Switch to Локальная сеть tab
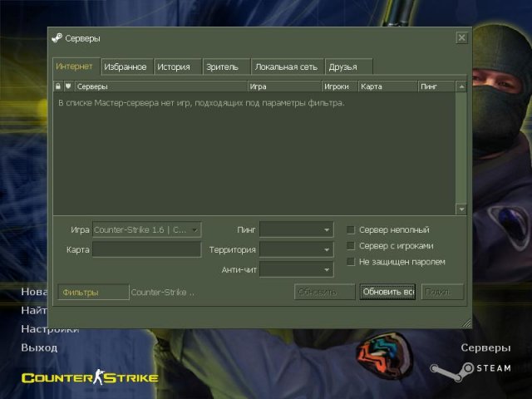Screen dimensions: 532x399 pos(288,66)
